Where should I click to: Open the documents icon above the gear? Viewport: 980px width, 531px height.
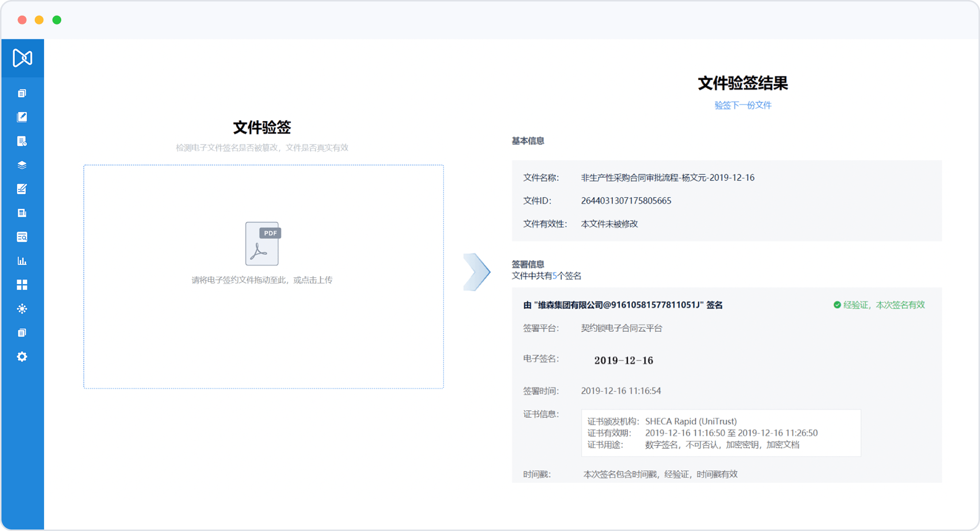pyautogui.click(x=22, y=333)
